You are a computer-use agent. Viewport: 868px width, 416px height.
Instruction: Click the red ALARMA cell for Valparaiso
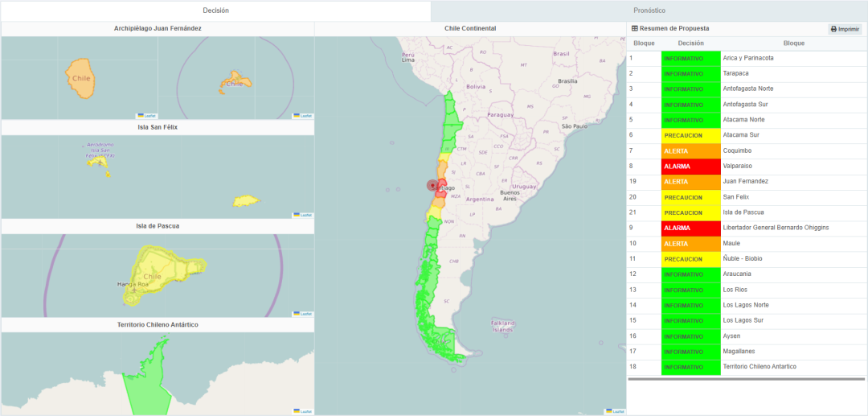pyautogui.click(x=690, y=167)
